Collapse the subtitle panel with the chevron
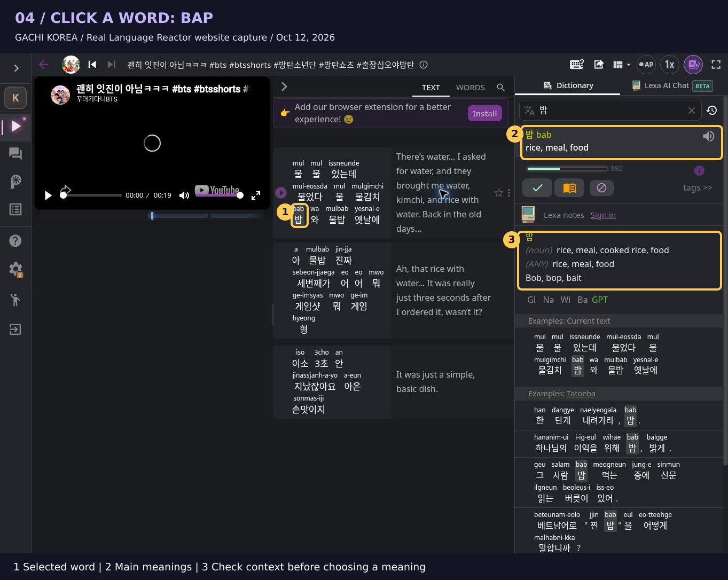Screen dimensions: 728x580 tap(284, 87)
